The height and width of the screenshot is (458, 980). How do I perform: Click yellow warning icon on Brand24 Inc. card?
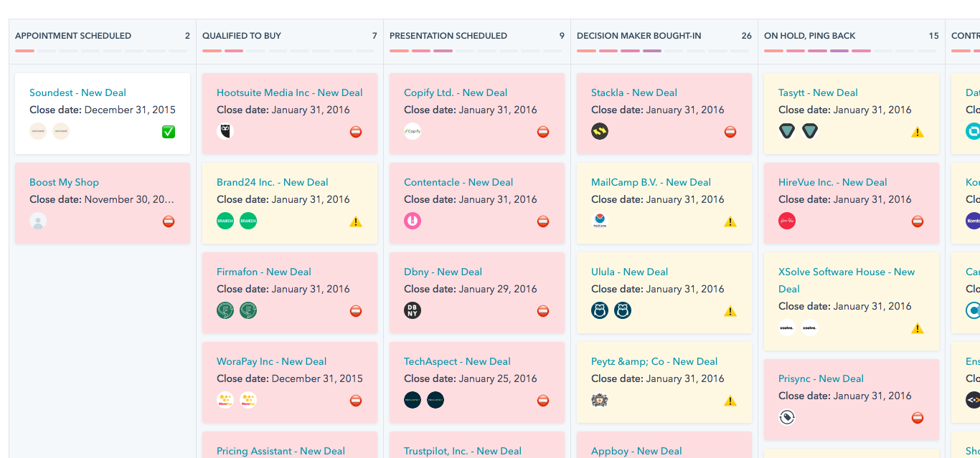pos(356,221)
